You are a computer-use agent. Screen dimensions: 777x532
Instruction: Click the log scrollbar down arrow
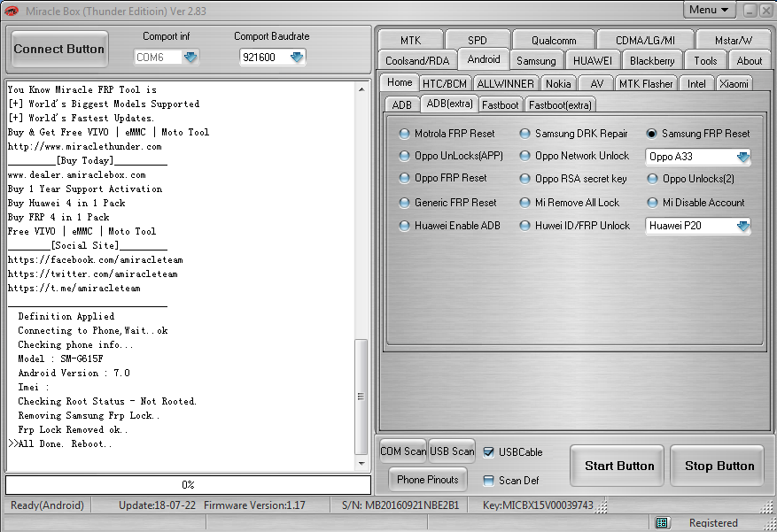coord(361,463)
